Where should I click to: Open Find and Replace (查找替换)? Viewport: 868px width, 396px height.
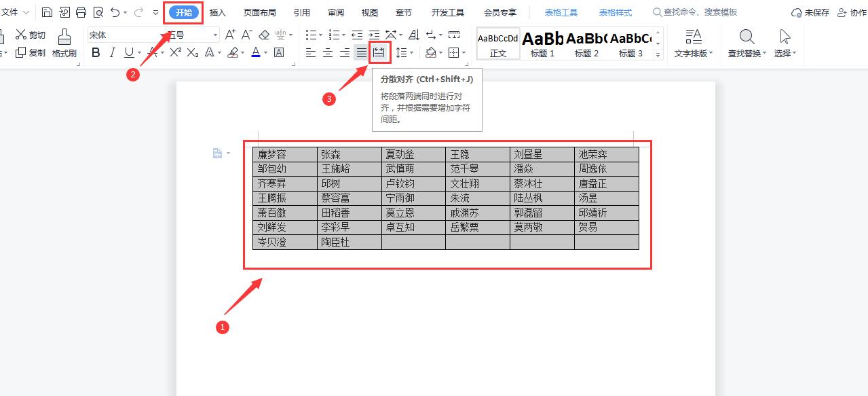click(747, 43)
